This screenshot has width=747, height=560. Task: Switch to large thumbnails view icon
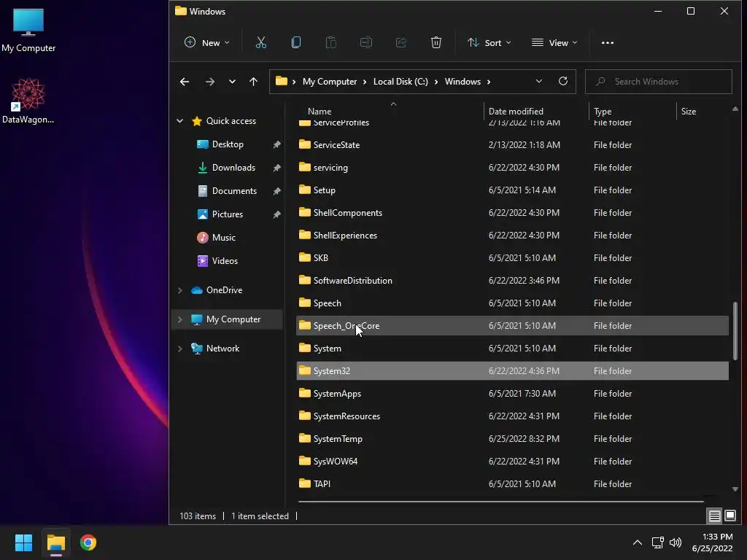coord(730,516)
